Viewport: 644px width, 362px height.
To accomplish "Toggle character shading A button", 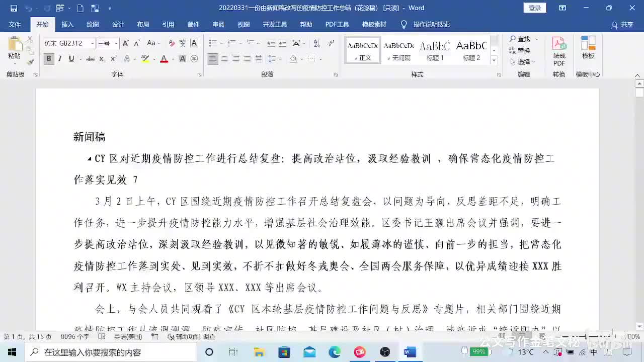I will coord(183,59).
